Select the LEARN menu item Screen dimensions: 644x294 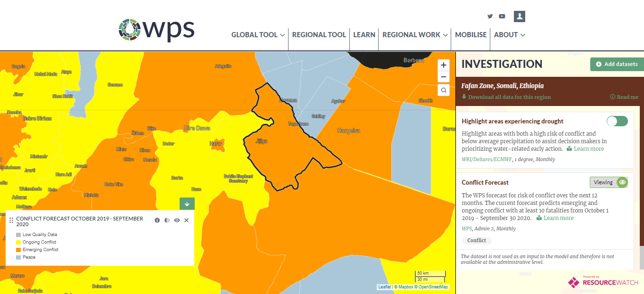point(363,34)
